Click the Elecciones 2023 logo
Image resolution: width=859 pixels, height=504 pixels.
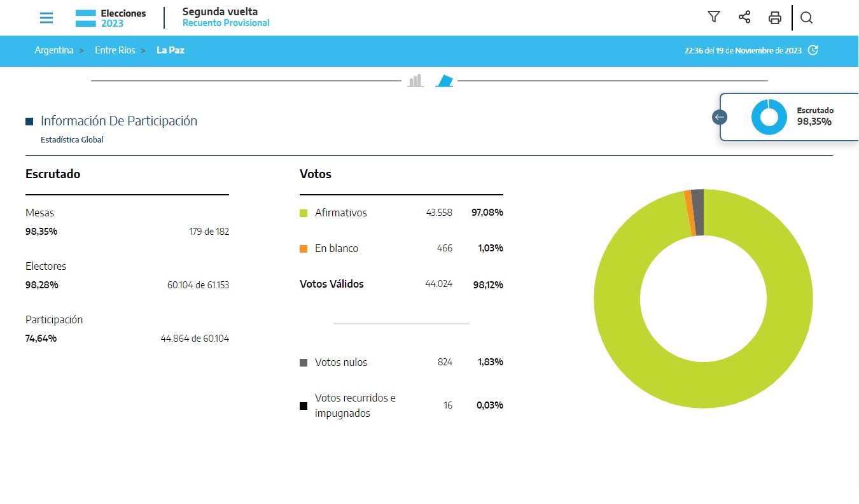[x=111, y=18]
